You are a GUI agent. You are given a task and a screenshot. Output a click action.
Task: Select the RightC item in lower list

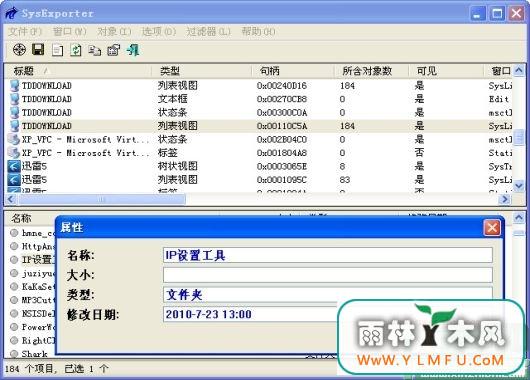(x=32, y=340)
